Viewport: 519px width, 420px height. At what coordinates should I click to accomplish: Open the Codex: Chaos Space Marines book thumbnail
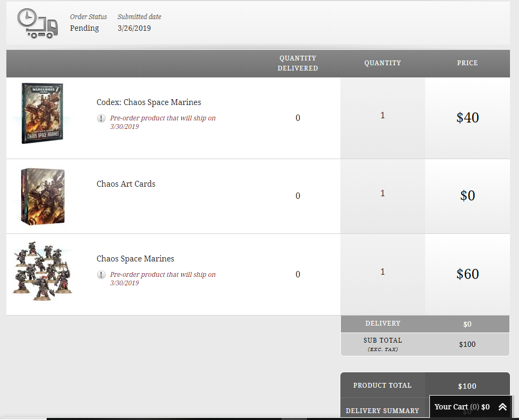(42, 113)
